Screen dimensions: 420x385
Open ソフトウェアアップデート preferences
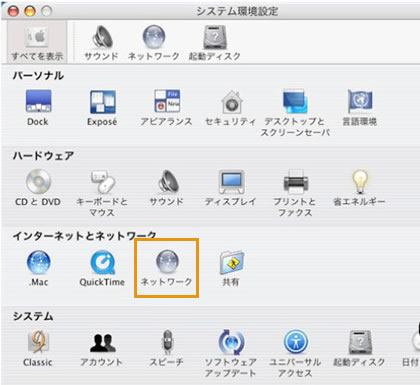point(231,353)
